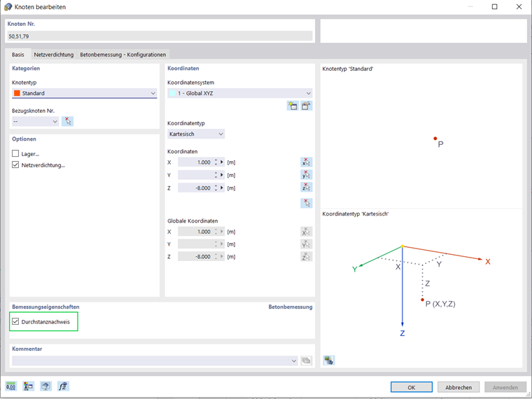Switch to the Basis tab
The height and width of the screenshot is (399, 532).
pyautogui.click(x=18, y=55)
